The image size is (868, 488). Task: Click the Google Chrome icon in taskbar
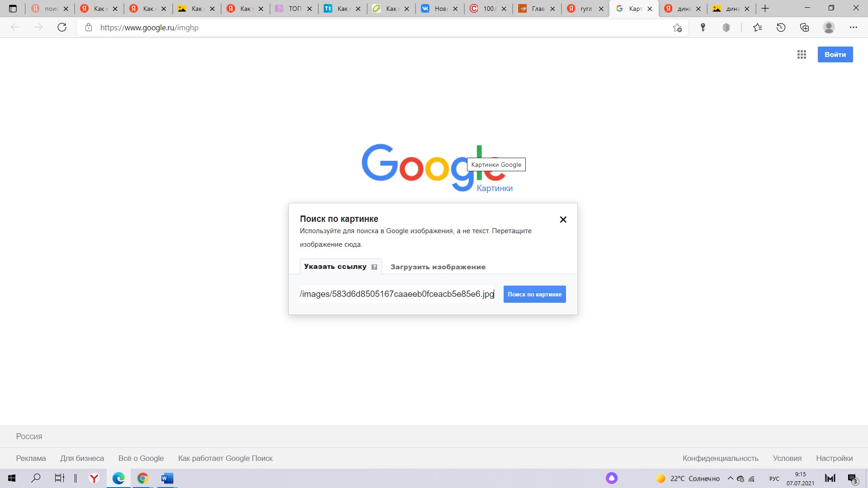(142, 478)
